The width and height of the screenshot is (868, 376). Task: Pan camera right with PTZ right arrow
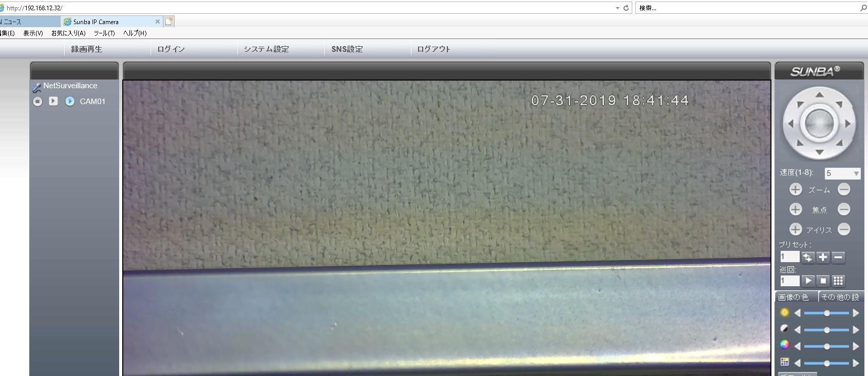tap(848, 124)
